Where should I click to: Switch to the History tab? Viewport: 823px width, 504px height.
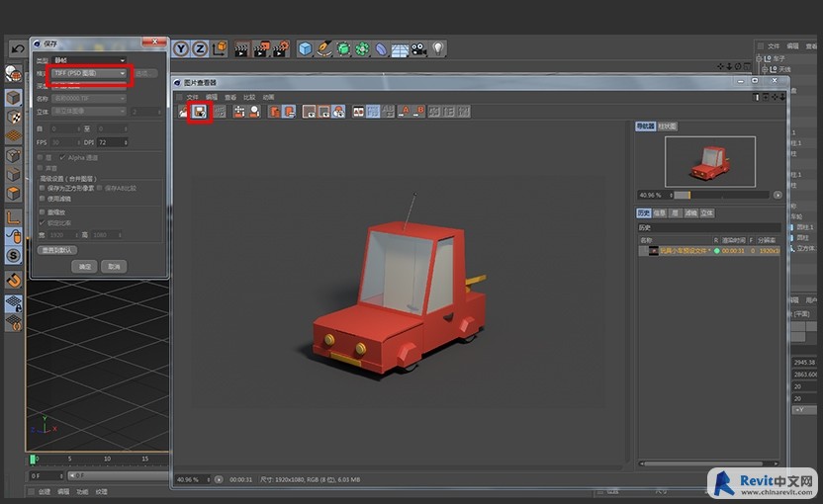pyautogui.click(x=644, y=212)
